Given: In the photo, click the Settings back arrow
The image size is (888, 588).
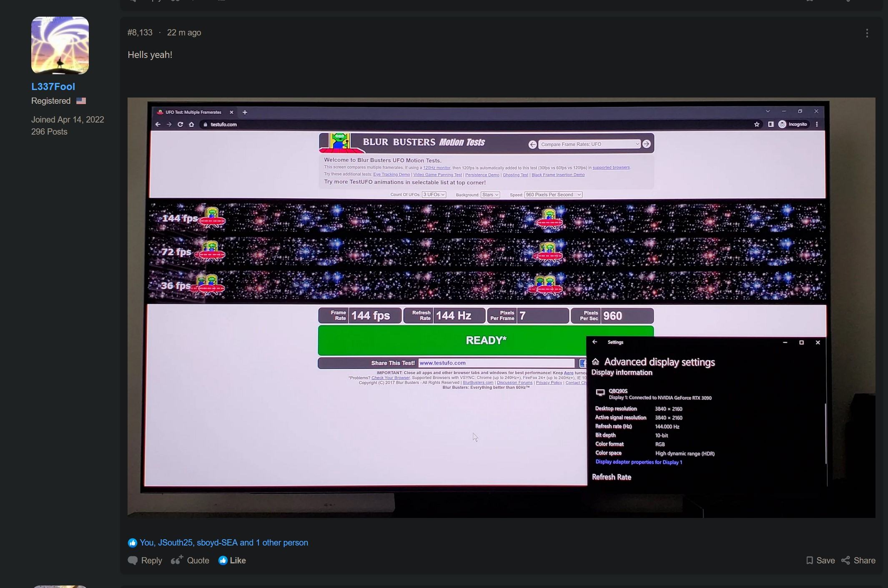Looking at the screenshot, I should click(x=595, y=342).
